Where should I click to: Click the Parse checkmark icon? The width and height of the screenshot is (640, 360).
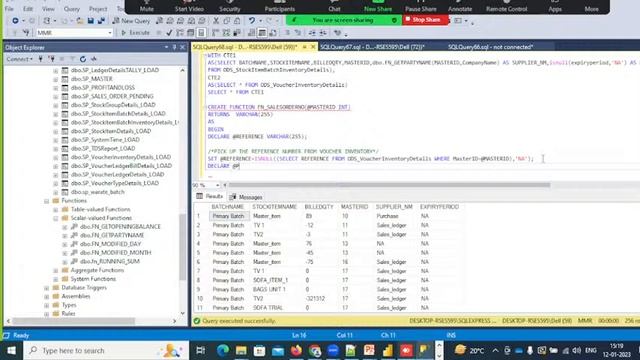point(169,33)
